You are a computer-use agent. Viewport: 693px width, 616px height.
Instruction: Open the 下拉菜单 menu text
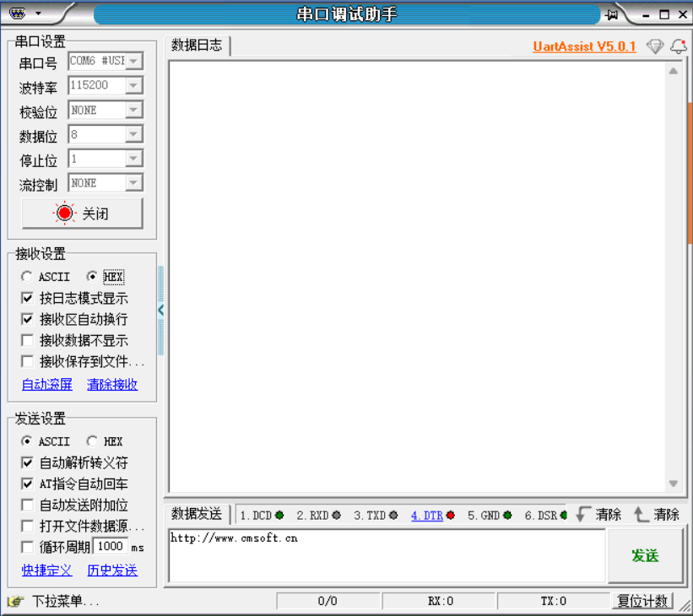point(65,602)
